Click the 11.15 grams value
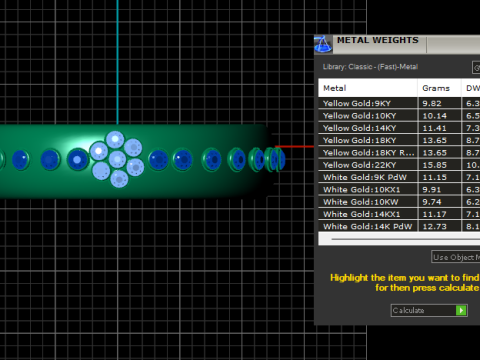Viewport: 480px width, 360px height. (435, 177)
